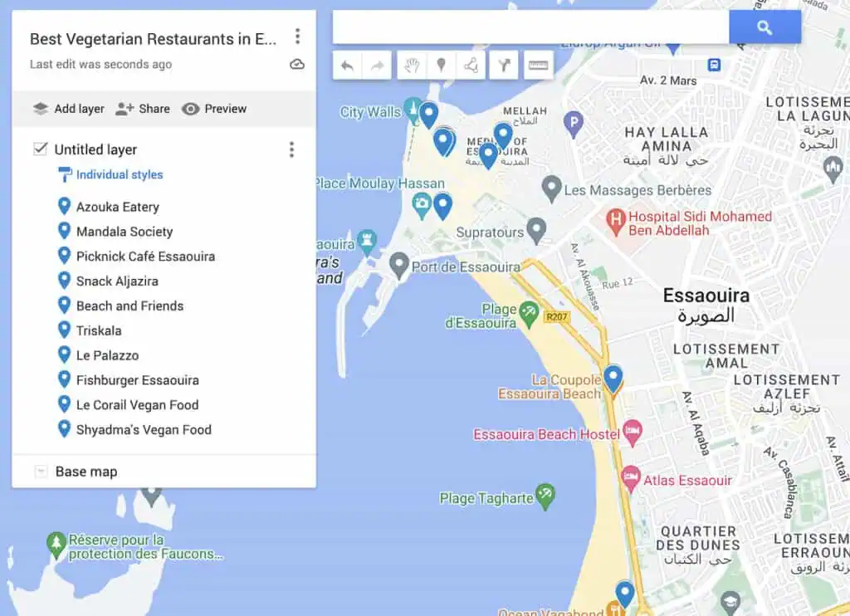This screenshot has width=850, height=616.
Task: Click the Supratours grey map marker
Action: [536, 231]
